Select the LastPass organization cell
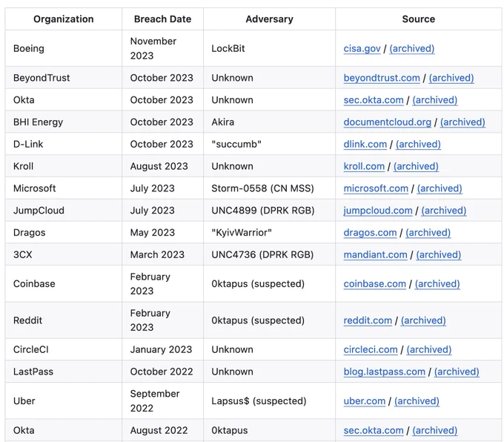Image resolution: width=504 pixels, height=442 pixels. (x=64, y=372)
